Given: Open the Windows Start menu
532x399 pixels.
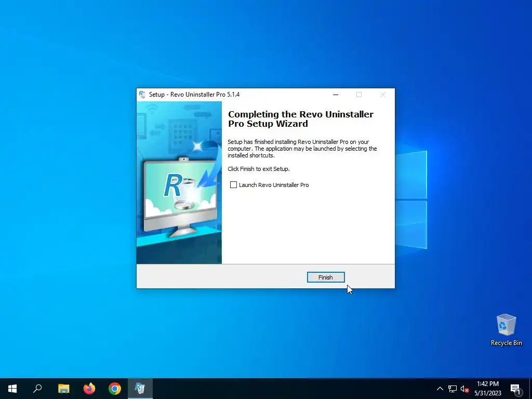Looking at the screenshot, I should point(12,389).
